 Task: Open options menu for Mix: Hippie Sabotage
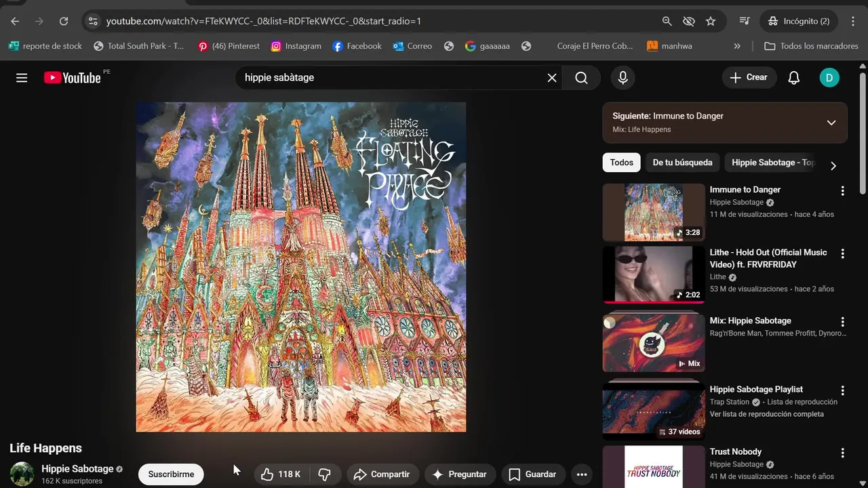(843, 322)
